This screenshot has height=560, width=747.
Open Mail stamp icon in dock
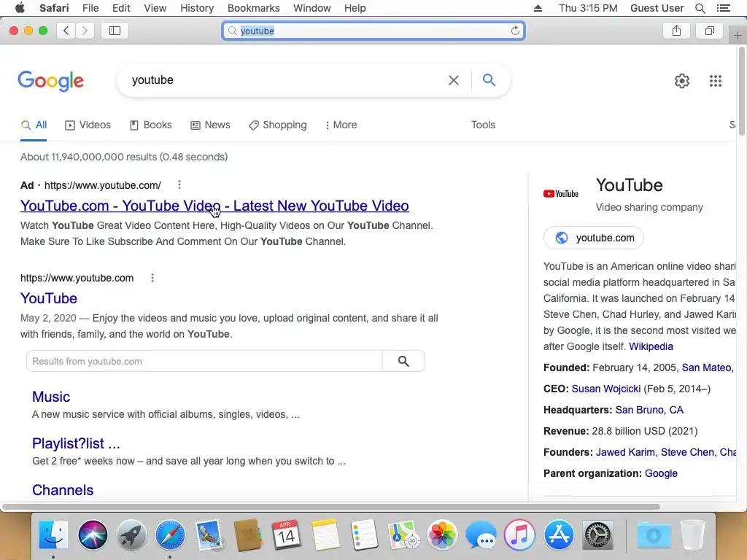coord(209,534)
